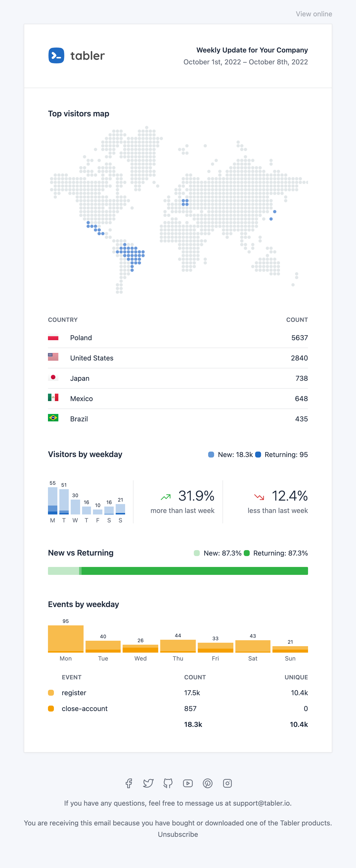Click the red downward trend arrow icon
This screenshot has height=868, width=356.
[x=259, y=497]
